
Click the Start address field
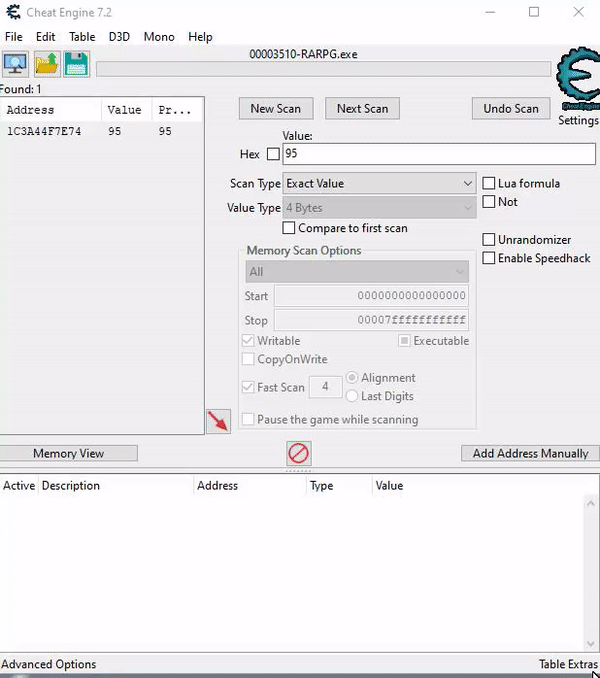371,296
